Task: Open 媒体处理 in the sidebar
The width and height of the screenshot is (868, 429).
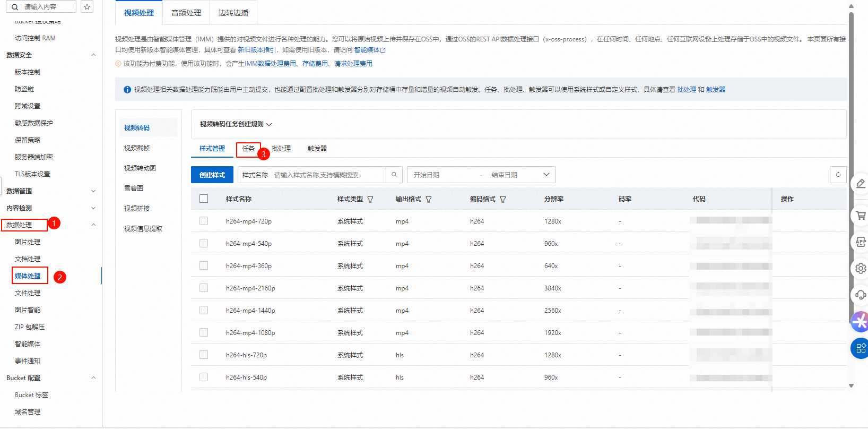Action: click(x=28, y=276)
